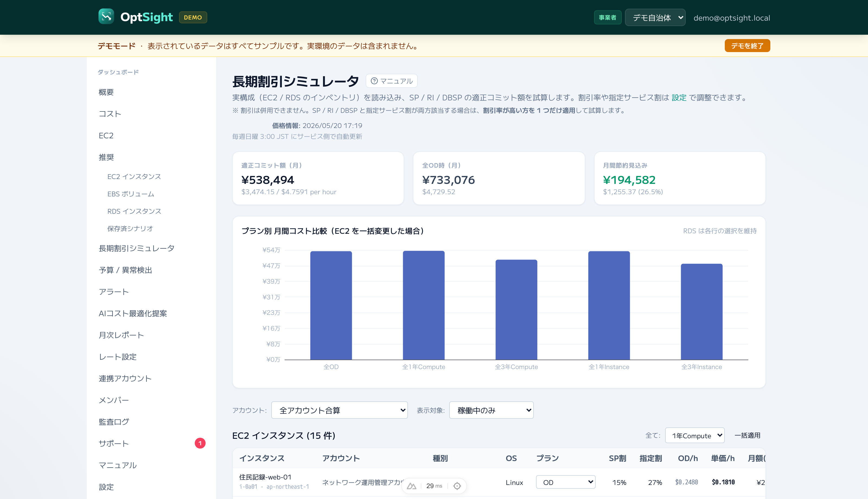This screenshot has width=868, height=499.
Task: Click the question-mark icon in マニュアル button
Action: pos(374,81)
